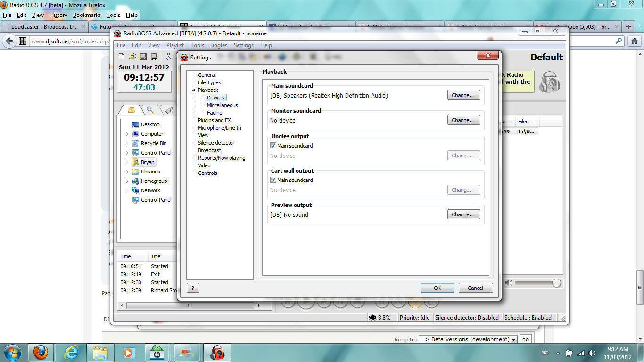Click the Settings help question mark button
The image size is (644, 362).
[193, 288]
